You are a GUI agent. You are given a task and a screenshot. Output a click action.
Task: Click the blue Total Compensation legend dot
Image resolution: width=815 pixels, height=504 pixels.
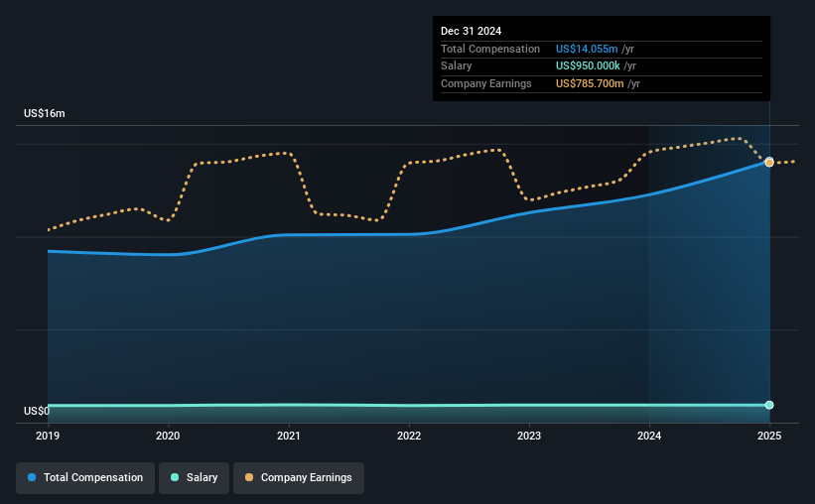pyautogui.click(x=32, y=477)
